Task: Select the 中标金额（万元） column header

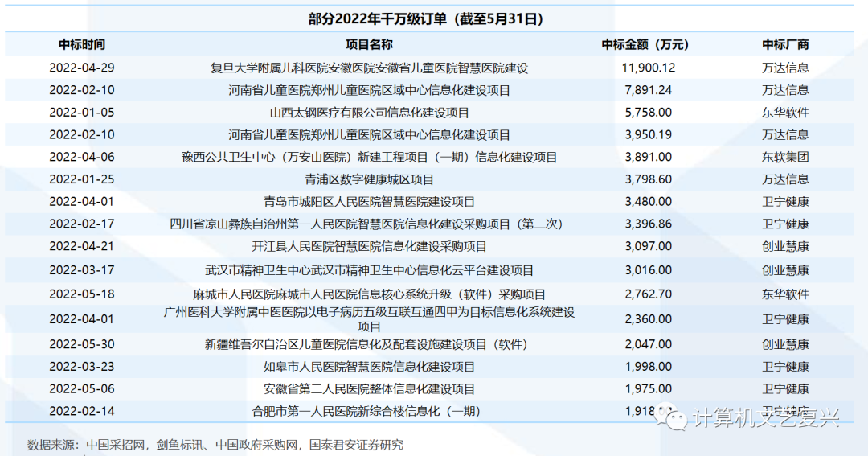Action: tap(645, 45)
